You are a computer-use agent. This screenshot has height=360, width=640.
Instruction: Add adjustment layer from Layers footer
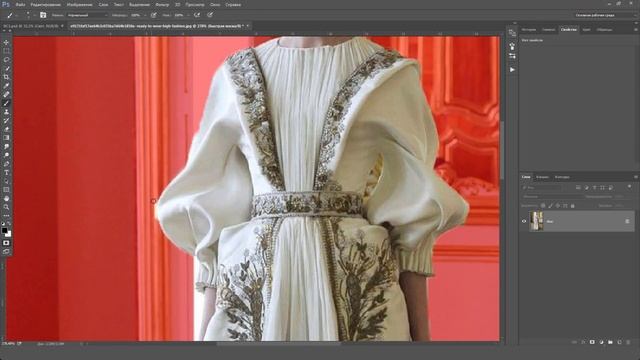pos(601,342)
